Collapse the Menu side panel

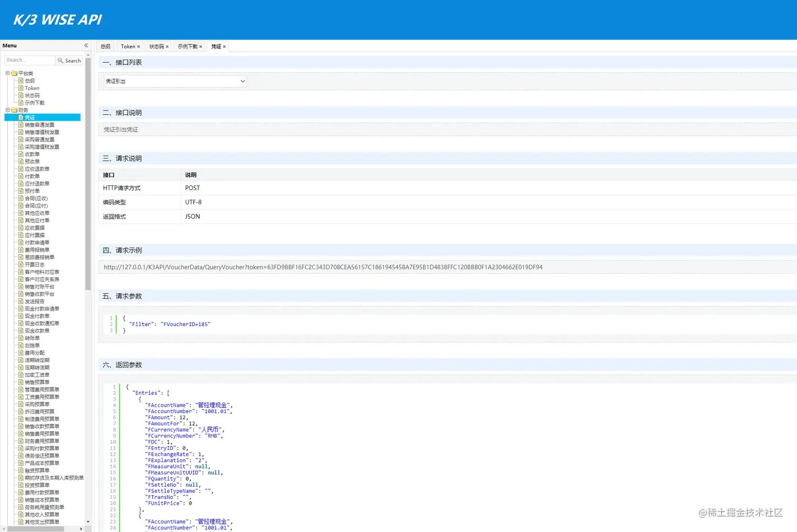point(86,45)
